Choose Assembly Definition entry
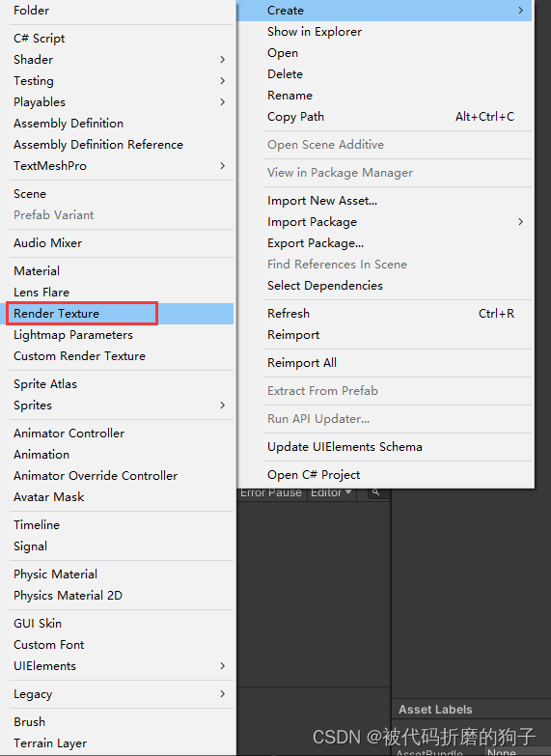551x756 pixels. point(119,124)
